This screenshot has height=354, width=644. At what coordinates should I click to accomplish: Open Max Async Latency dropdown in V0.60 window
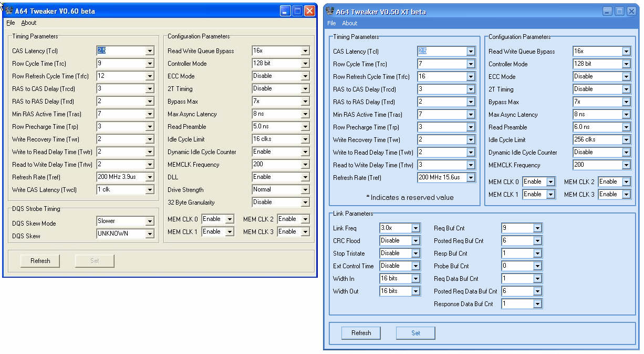(x=305, y=114)
